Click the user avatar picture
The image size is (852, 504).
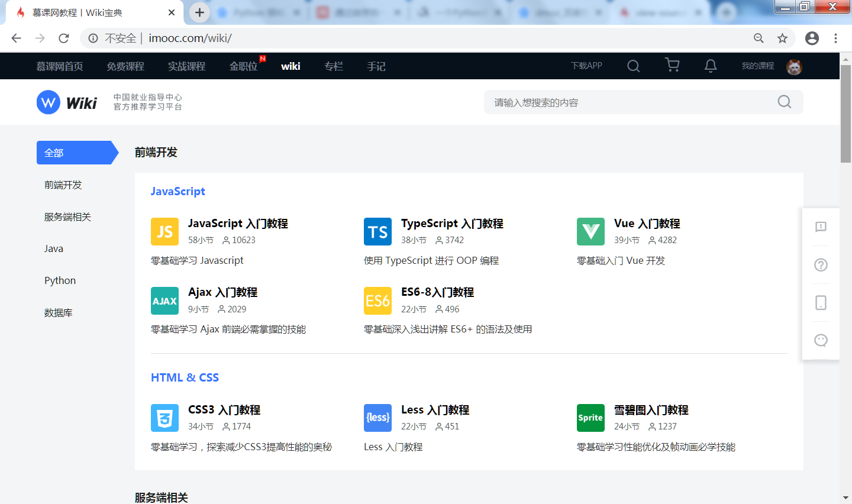click(794, 66)
